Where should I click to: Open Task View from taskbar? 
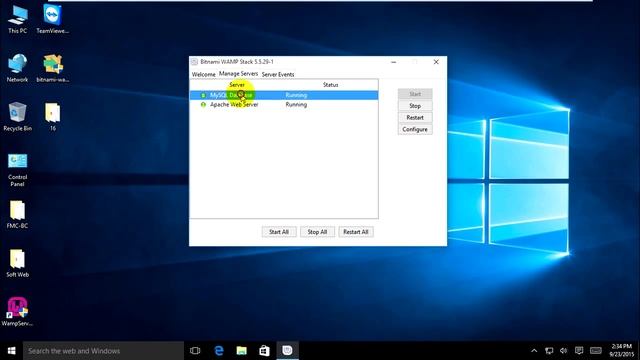tap(195, 351)
